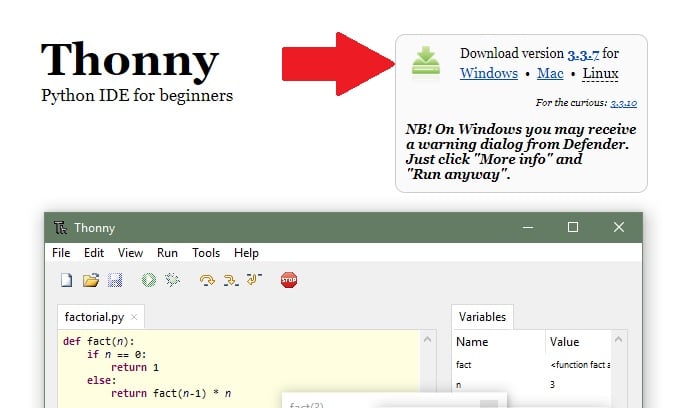Click the value 3 cell
The height and width of the screenshot is (408, 687).
(x=552, y=385)
